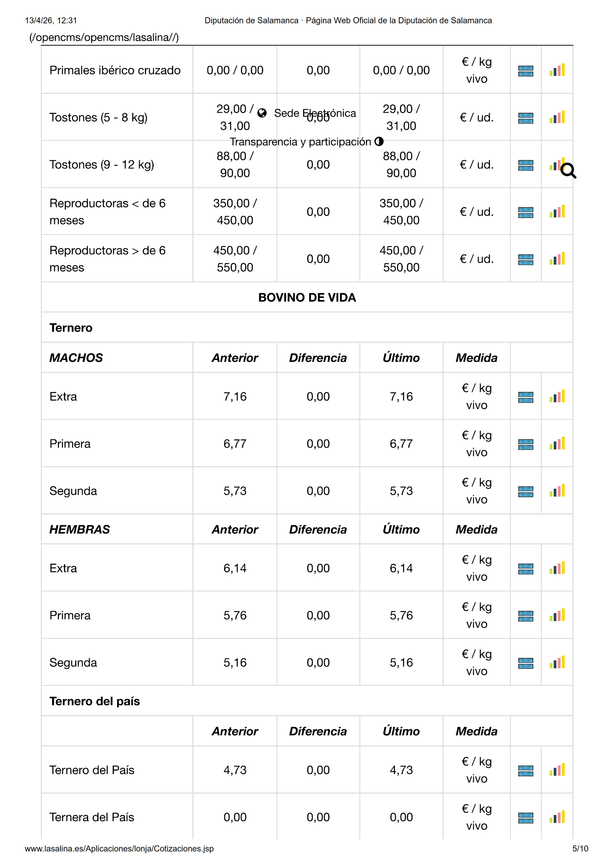Screen dimensions: 613x868
Task: Open the table icon for Reproductoras < de 6 meses
Action: [525, 212]
